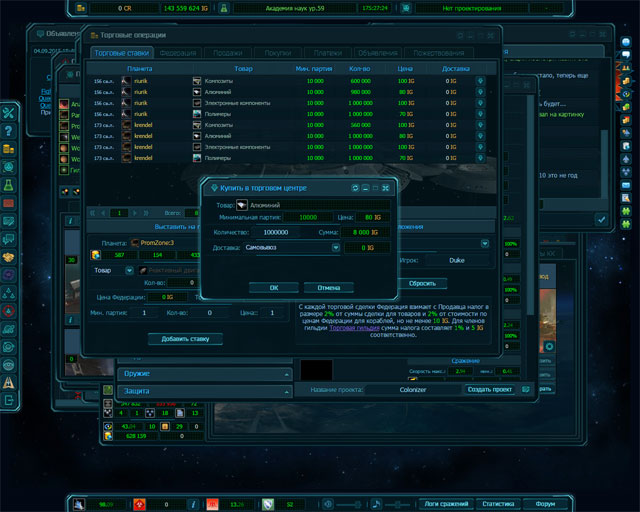Viewport: 640px width, 512px height.
Task: Jump to last page in bids pagination
Action: click(x=146, y=213)
